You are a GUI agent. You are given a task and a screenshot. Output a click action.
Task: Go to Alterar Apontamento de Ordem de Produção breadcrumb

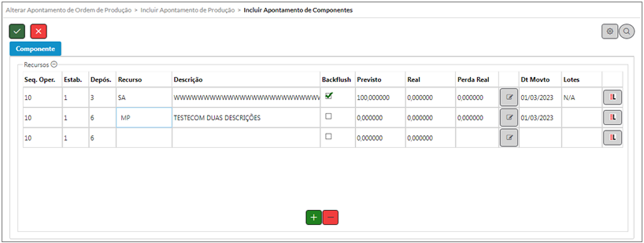68,10
